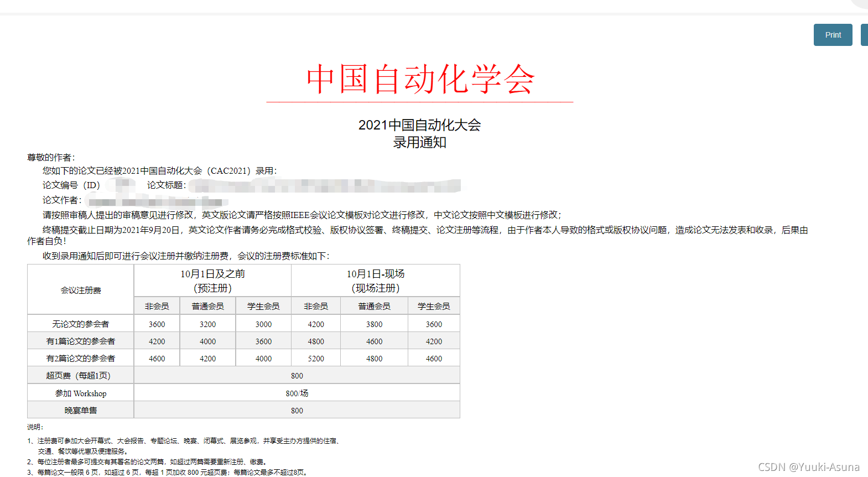The width and height of the screenshot is (868, 477).
Task: Click 5200's neighbor 4200 in 有2篇论文 row
Action: pos(208,358)
